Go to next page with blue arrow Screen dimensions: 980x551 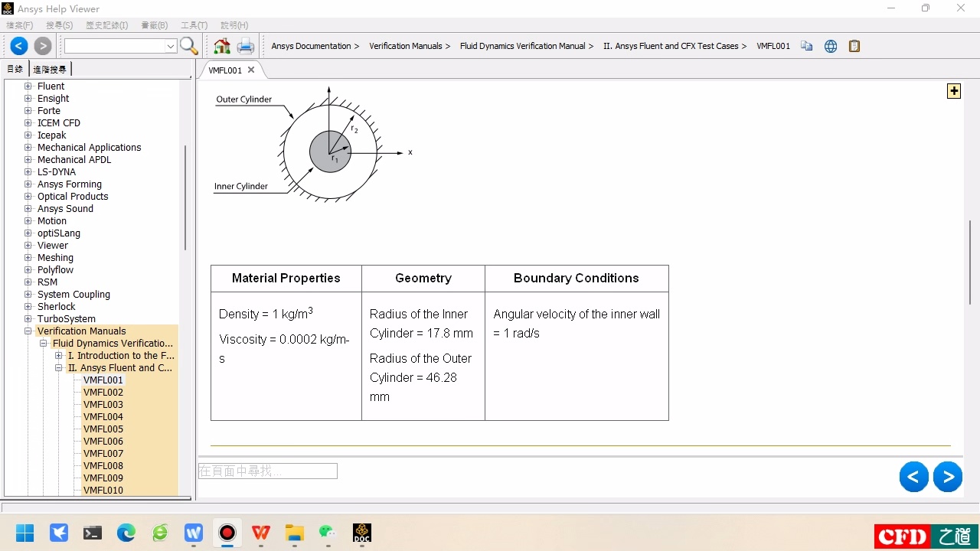click(948, 477)
